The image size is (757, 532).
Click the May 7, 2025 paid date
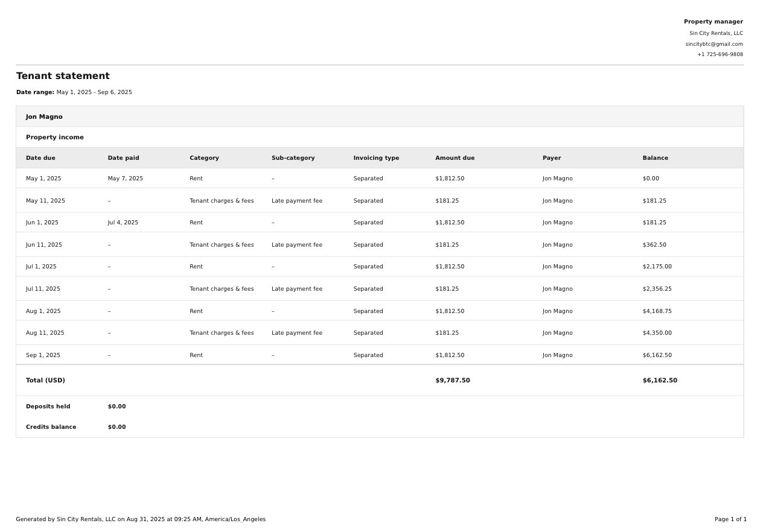[x=125, y=179]
